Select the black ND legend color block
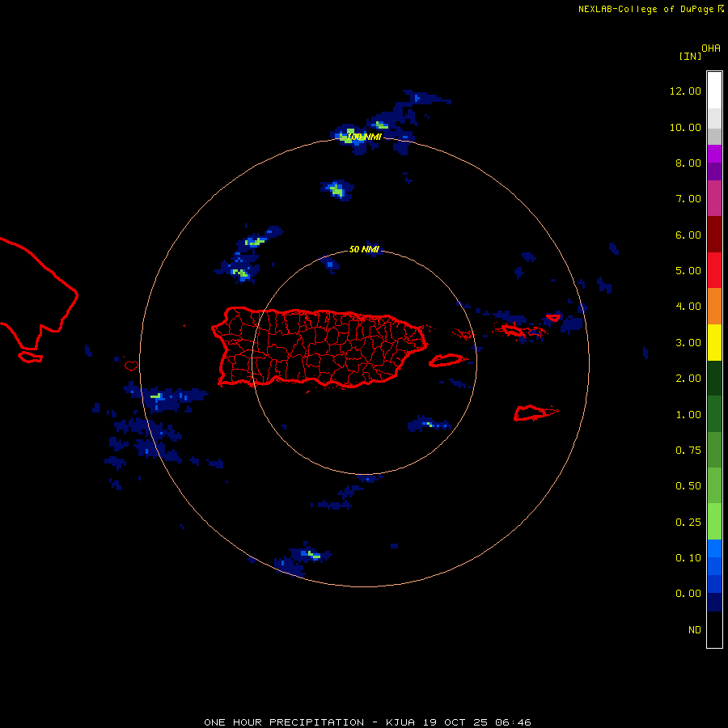 [714, 629]
